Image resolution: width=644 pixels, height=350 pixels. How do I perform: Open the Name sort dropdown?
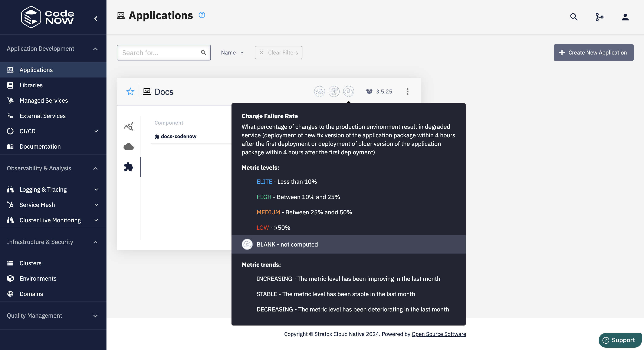click(x=232, y=53)
